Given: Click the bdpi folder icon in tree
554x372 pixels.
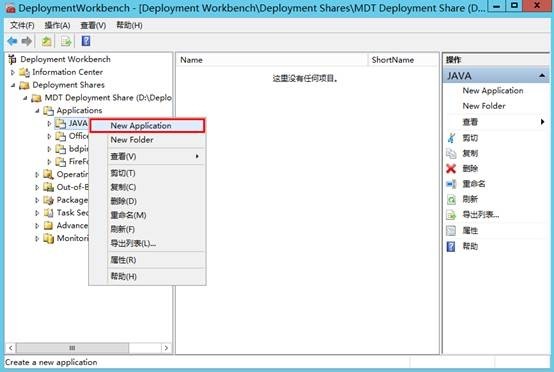Looking at the screenshot, I should 60,149.
